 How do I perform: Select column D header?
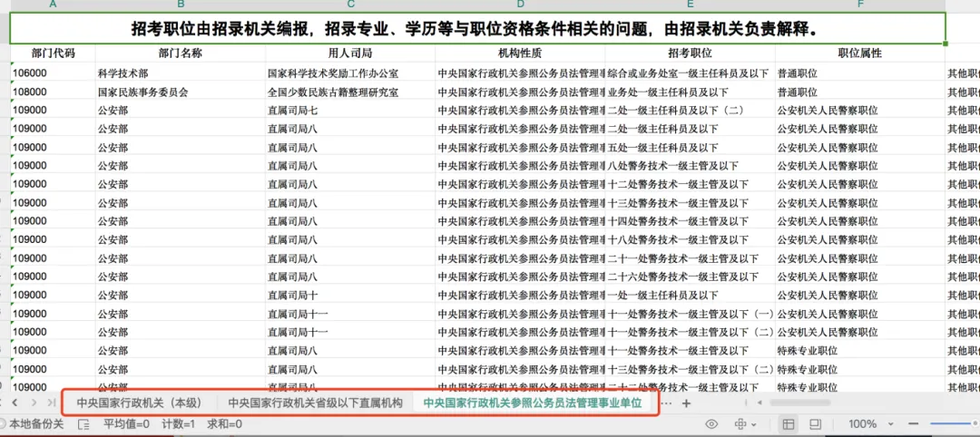(x=520, y=5)
